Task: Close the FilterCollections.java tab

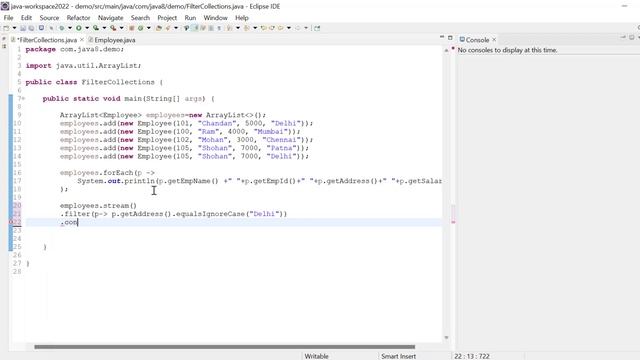Action: point(82,40)
